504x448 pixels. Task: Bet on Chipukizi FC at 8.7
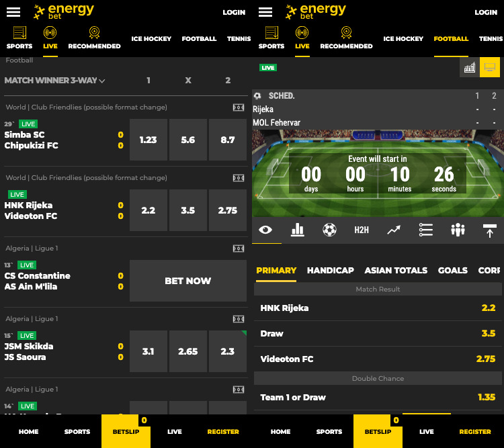point(228,140)
